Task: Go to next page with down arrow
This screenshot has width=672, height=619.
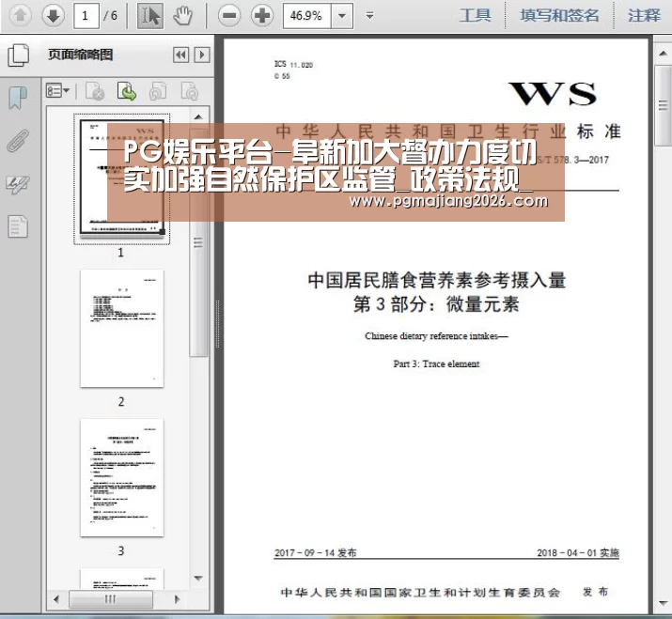Action: click(x=54, y=16)
